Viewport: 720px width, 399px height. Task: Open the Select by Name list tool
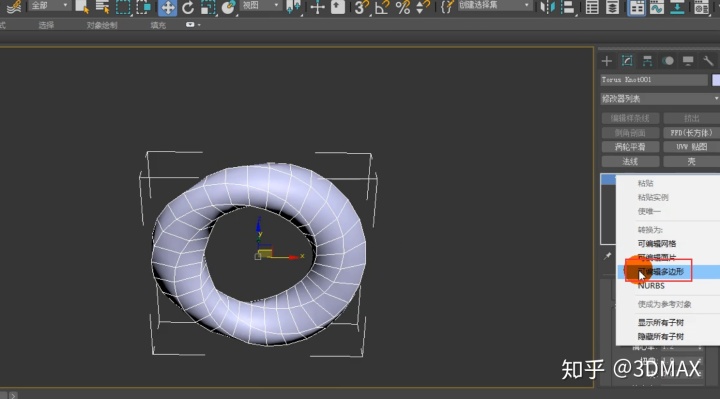(102, 6)
